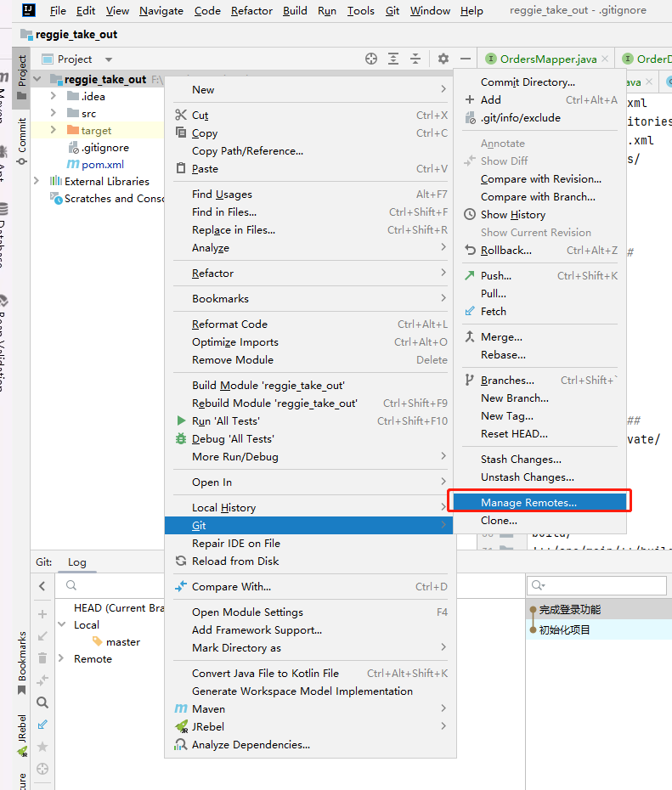Click Compare With... menu item
The image size is (672, 790).
pos(310,586)
